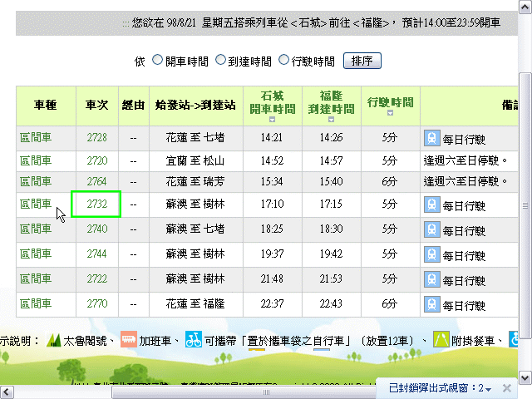
Task: Click the train icon in the 2740 row
Action: click(432, 229)
